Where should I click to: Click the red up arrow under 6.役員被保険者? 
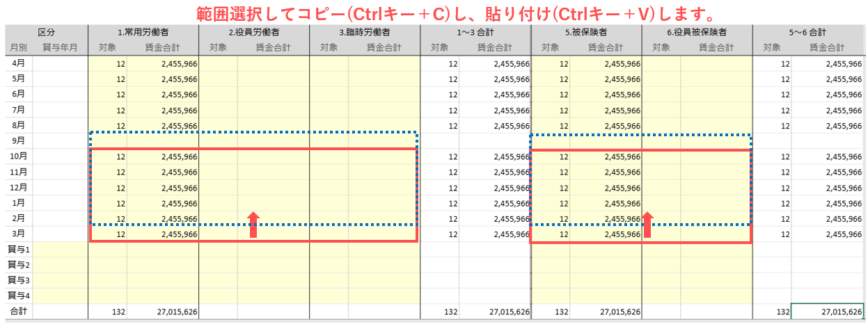647,225
